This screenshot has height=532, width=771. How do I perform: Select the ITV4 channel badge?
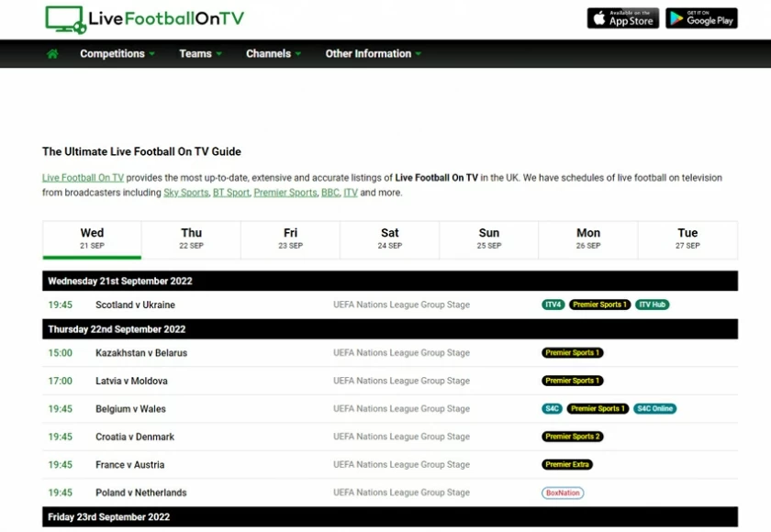[x=553, y=305]
